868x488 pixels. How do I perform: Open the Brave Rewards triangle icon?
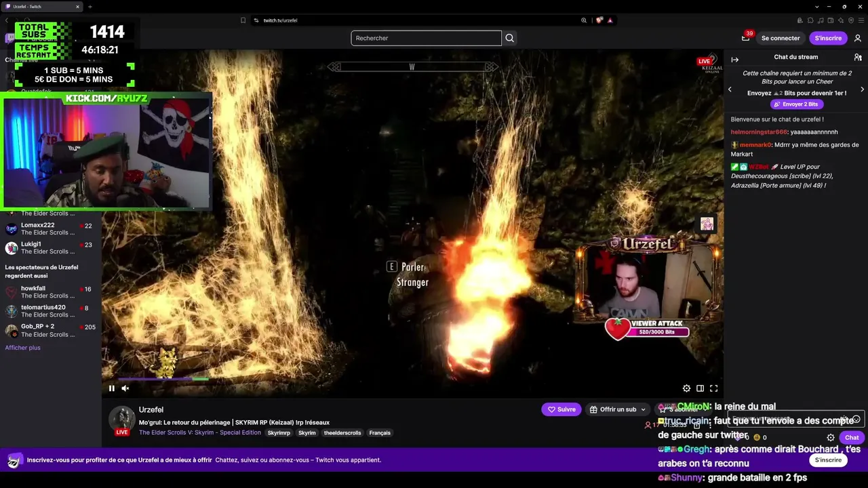(610, 20)
